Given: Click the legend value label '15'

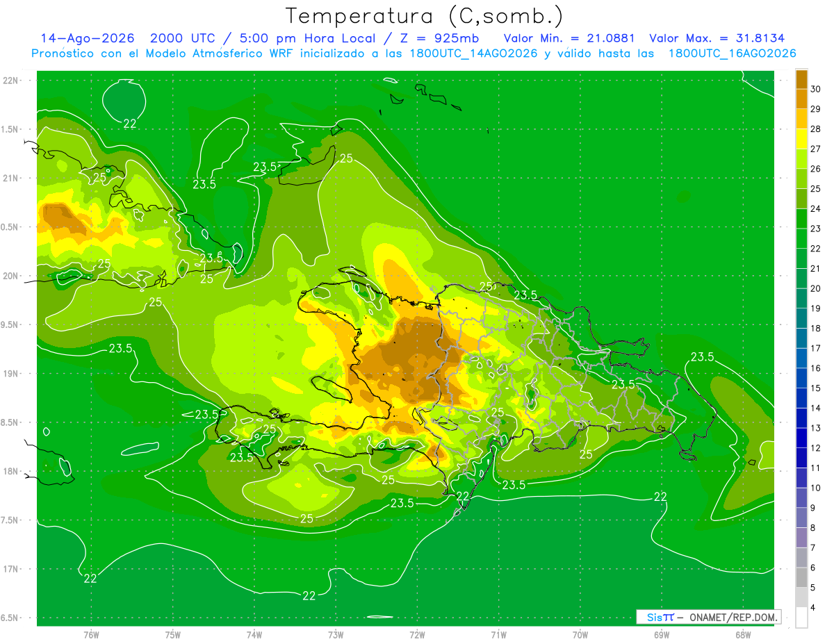Looking at the screenshot, I should tap(816, 388).
